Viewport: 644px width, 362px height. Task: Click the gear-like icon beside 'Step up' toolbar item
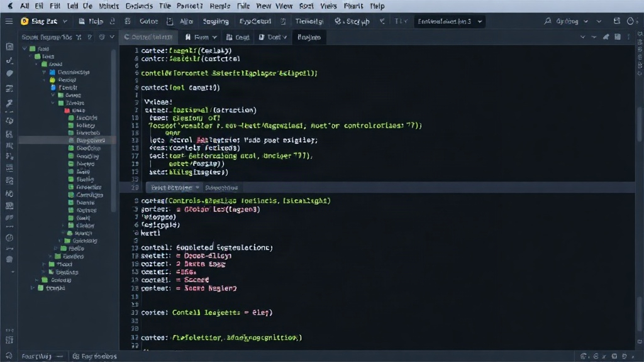338,21
